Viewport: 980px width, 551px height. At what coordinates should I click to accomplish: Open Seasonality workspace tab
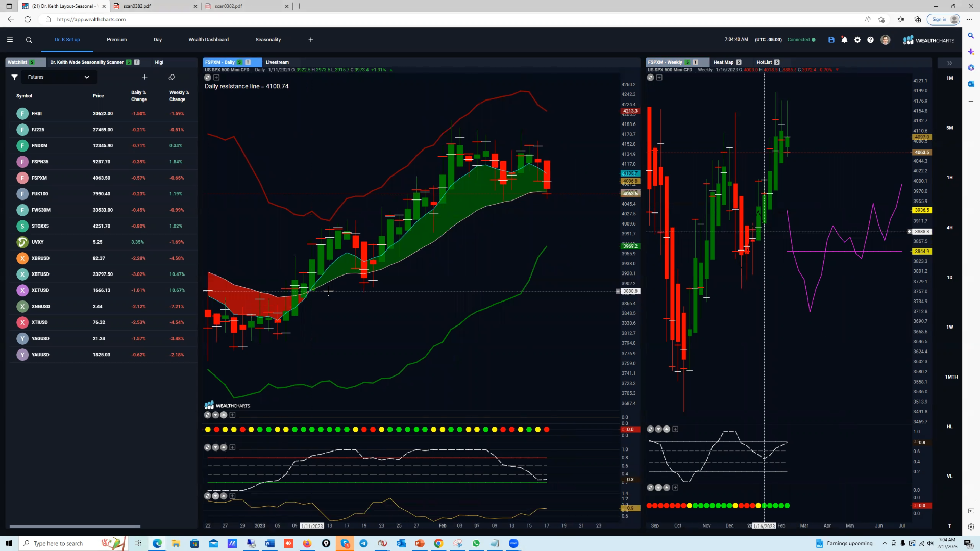[x=268, y=40]
